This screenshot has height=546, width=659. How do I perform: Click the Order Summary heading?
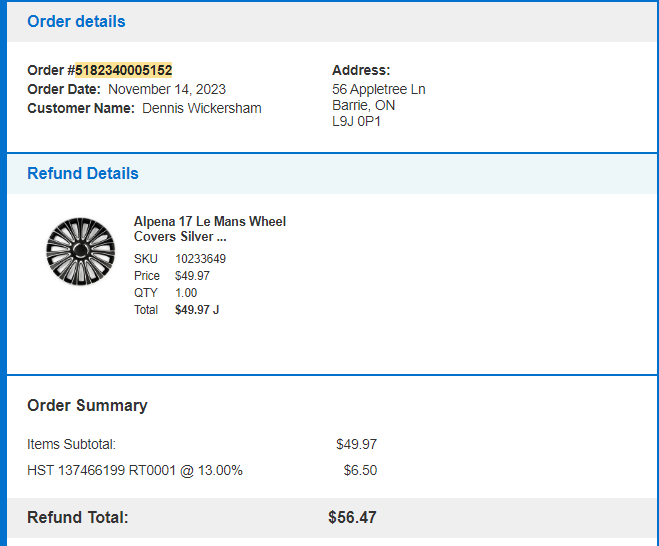click(87, 406)
